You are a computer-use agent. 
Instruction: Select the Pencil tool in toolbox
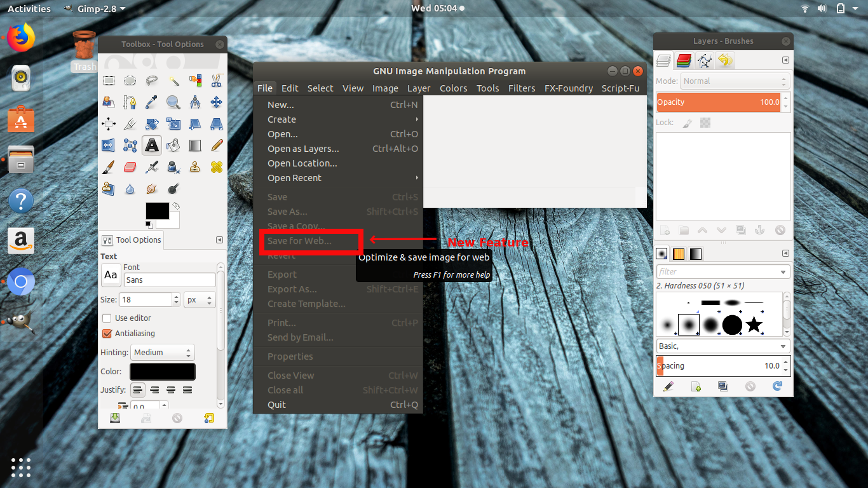(217, 146)
